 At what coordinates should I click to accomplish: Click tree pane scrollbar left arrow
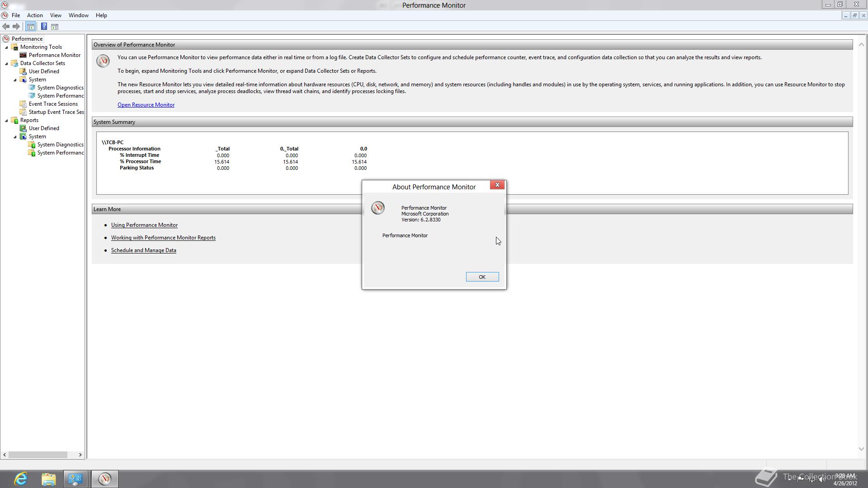[x=5, y=455]
